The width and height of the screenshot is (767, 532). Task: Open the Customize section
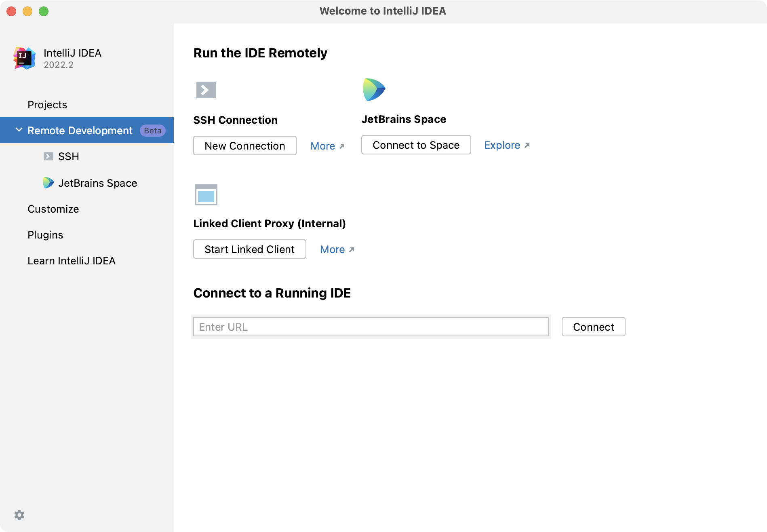point(53,209)
